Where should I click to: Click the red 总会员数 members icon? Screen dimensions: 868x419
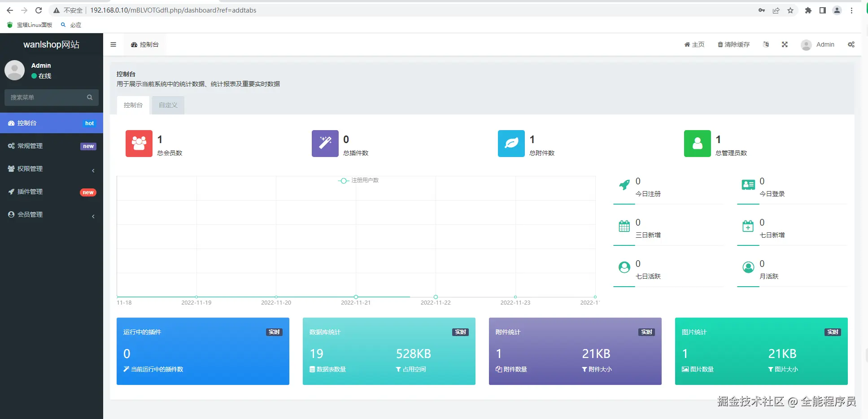[139, 144]
